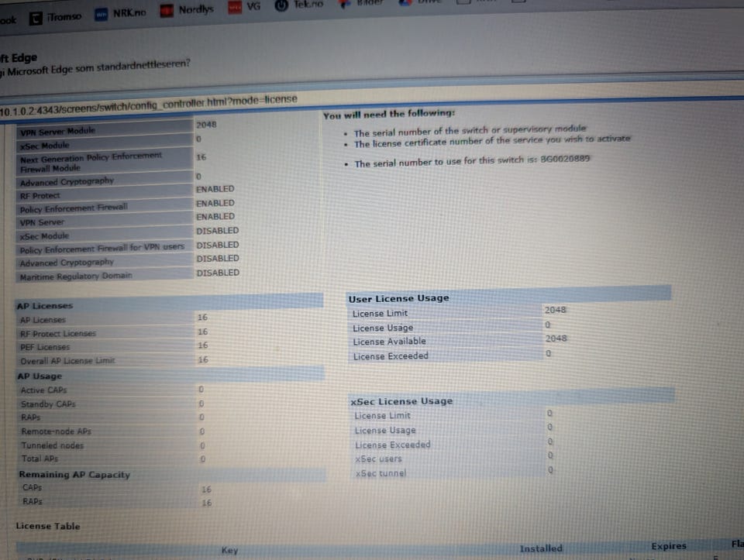744x560 pixels.
Task: Select the PEF Licenses row label
Action: [45, 347]
